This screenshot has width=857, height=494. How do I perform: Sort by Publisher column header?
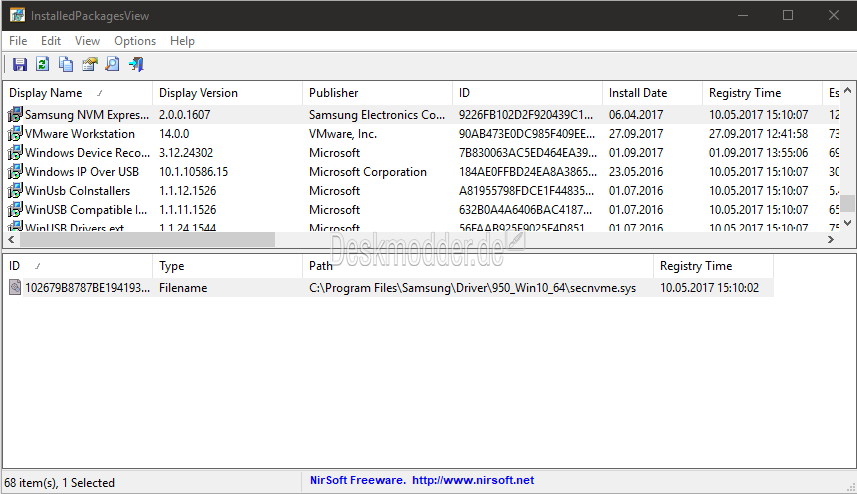377,93
